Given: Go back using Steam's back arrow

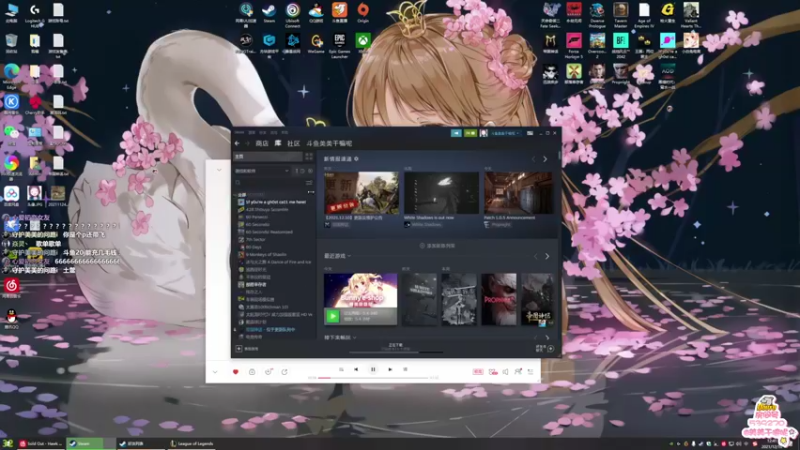Looking at the screenshot, I should [x=237, y=144].
